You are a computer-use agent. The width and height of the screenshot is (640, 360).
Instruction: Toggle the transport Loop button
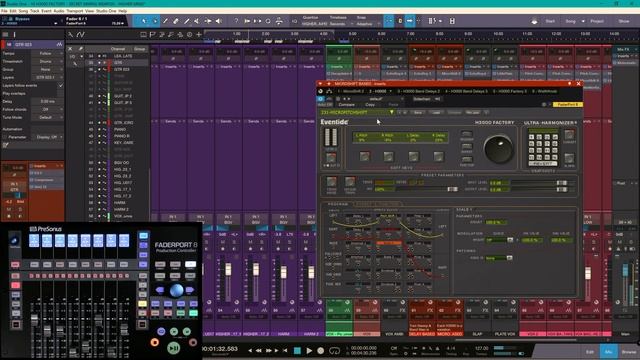pos(334,350)
